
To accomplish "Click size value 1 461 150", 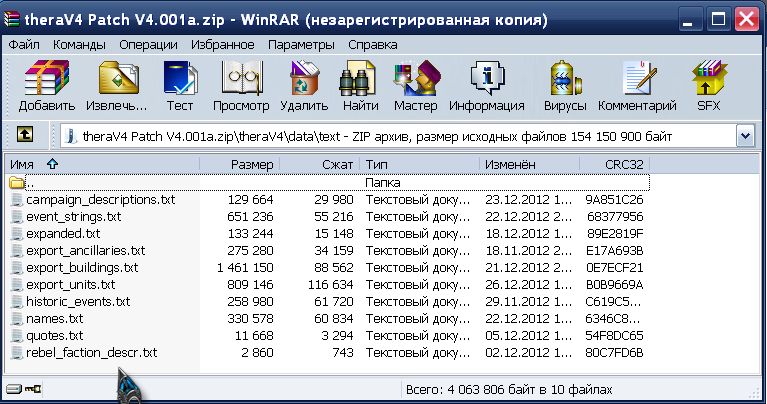I will pos(245,268).
